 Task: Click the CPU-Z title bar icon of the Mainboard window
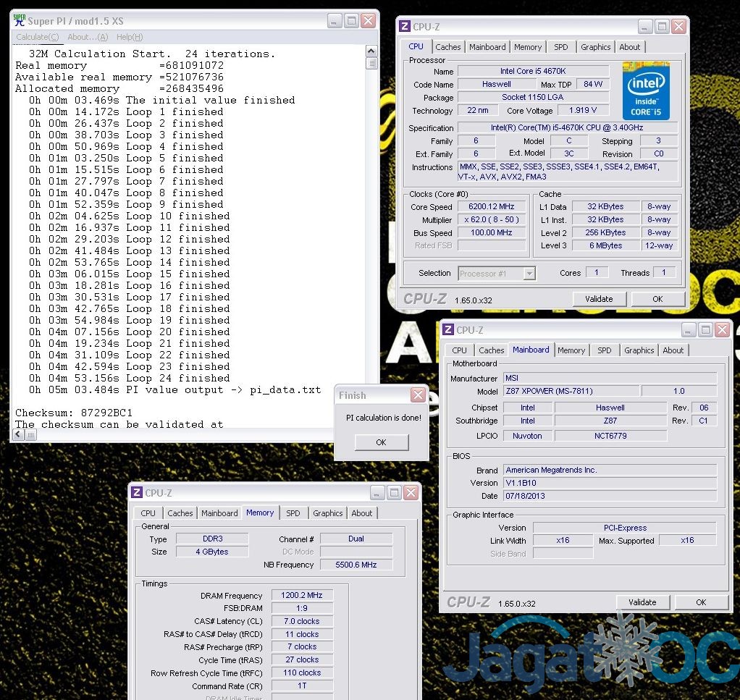[448, 330]
